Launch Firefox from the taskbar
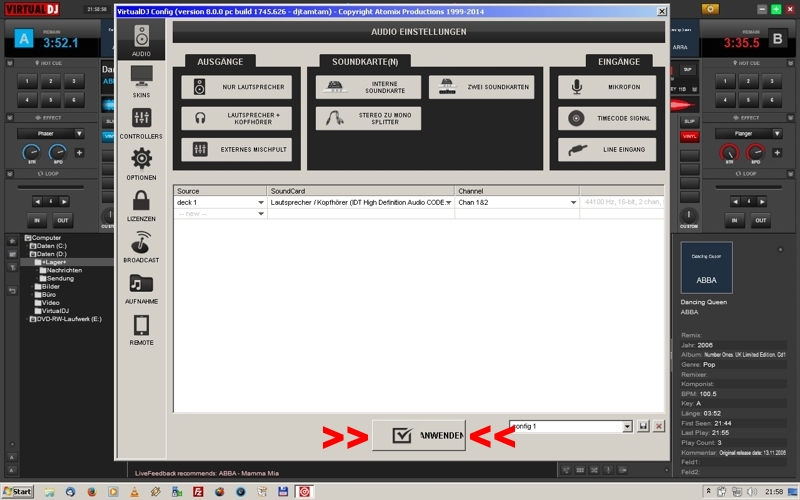 tap(92, 492)
